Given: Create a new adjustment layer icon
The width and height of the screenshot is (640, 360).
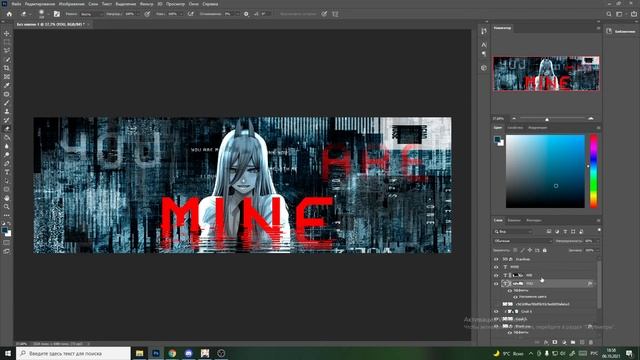Looking at the screenshot, I should click(x=564, y=342).
